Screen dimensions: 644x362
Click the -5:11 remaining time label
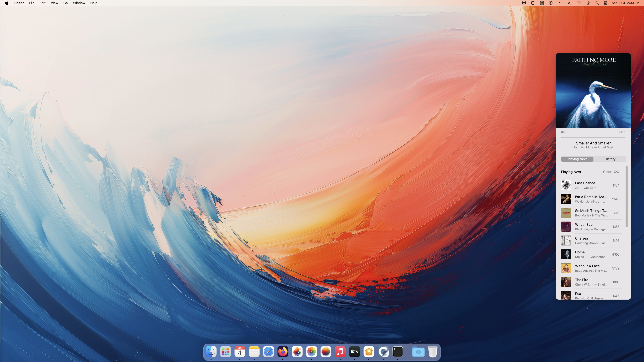pos(622,132)
